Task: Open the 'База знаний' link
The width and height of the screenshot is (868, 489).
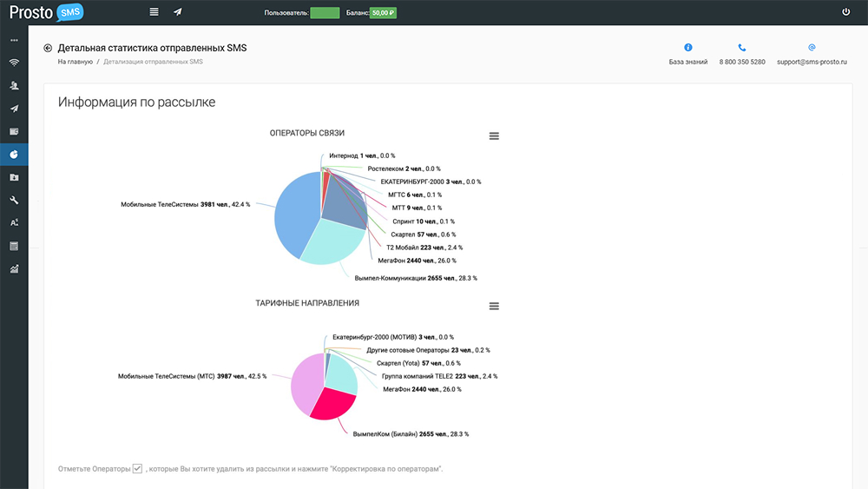Action: (688, 63)
